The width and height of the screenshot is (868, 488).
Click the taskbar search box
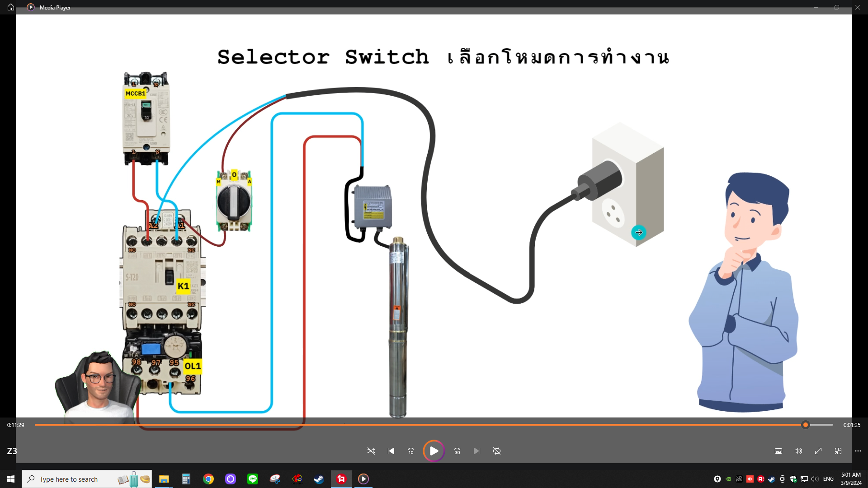point(69,479)
